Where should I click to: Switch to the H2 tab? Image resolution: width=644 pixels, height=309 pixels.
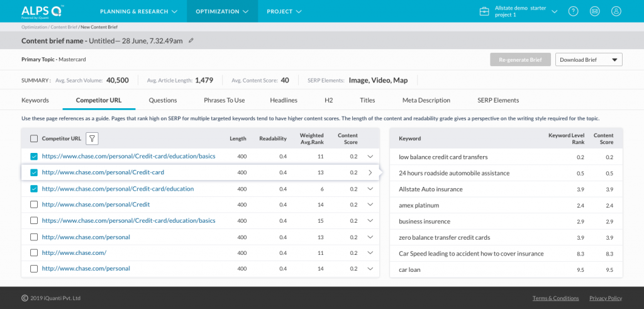pyautogui.click(x=328, y=100)
